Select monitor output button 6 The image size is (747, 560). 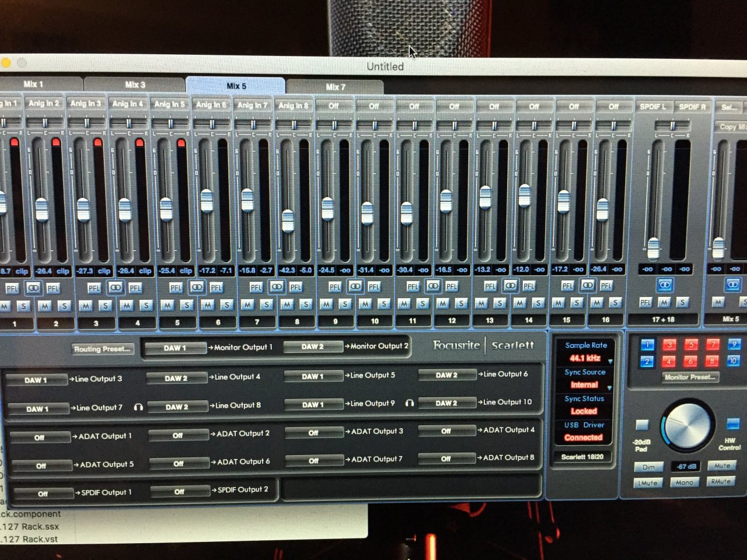click(691, 362)
